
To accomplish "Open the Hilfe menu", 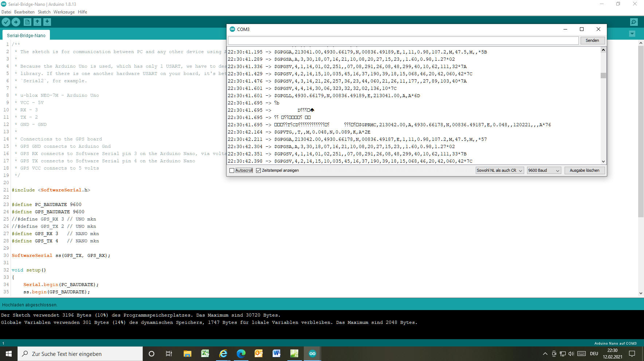I will pyautogui.click(x=82, y=12).
